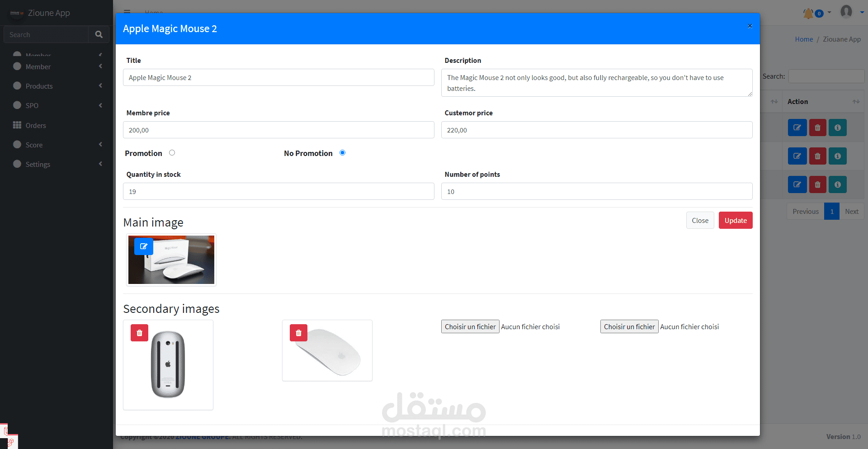868x449 pixels.
Task: Click first Choisir un fichier button
Action: pyautogui.click(x=470, y=326)
